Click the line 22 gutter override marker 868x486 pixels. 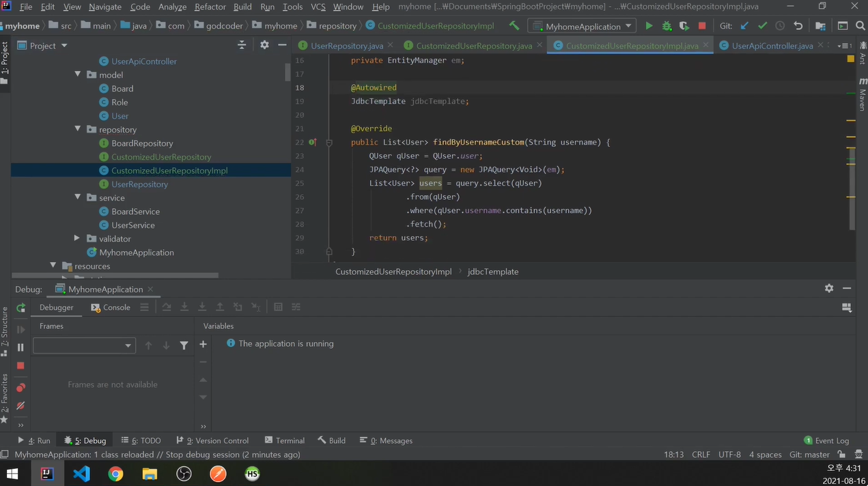(x=312, y=142)
